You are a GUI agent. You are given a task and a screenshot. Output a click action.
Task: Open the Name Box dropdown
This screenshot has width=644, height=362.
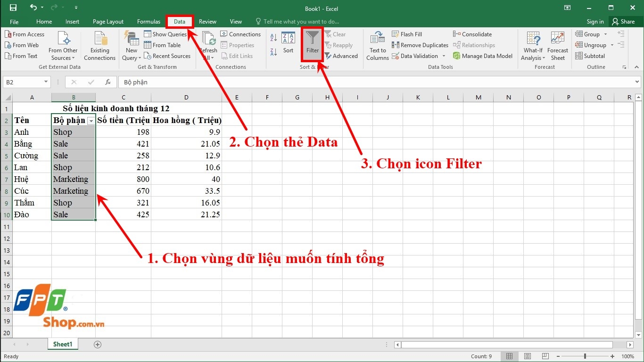click(x=46, y=82)
